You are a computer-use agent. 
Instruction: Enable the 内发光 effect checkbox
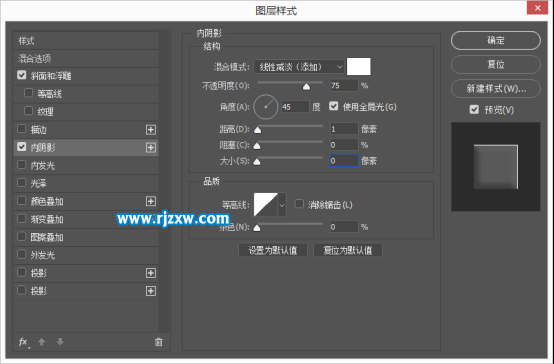(22, 165)
